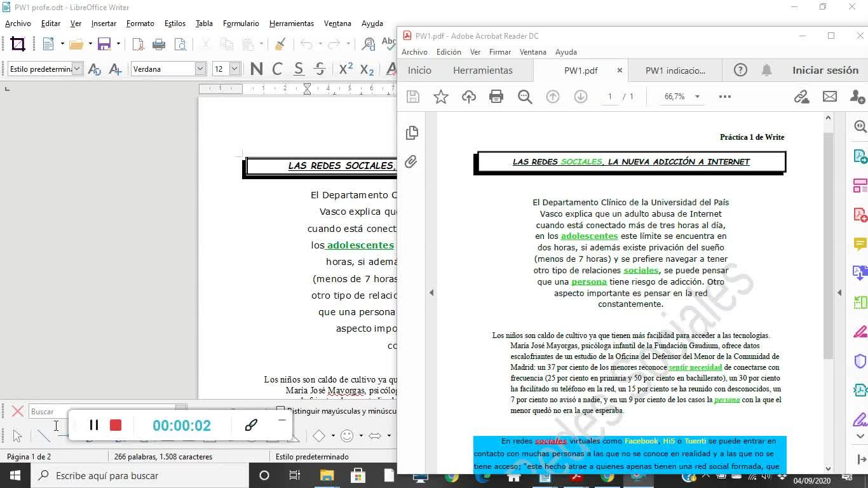
Task: Click the New document icon in Writer
Action: 48,44
